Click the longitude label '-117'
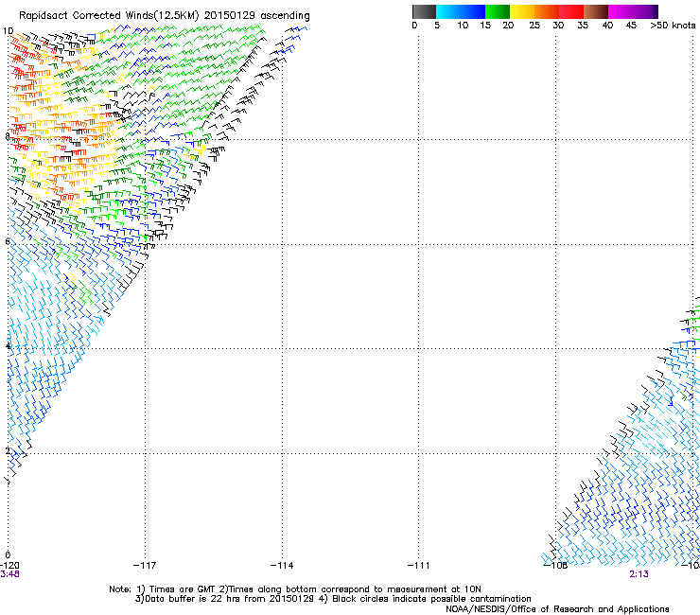The width and height of the screenshot is (700, 615). 145,566
